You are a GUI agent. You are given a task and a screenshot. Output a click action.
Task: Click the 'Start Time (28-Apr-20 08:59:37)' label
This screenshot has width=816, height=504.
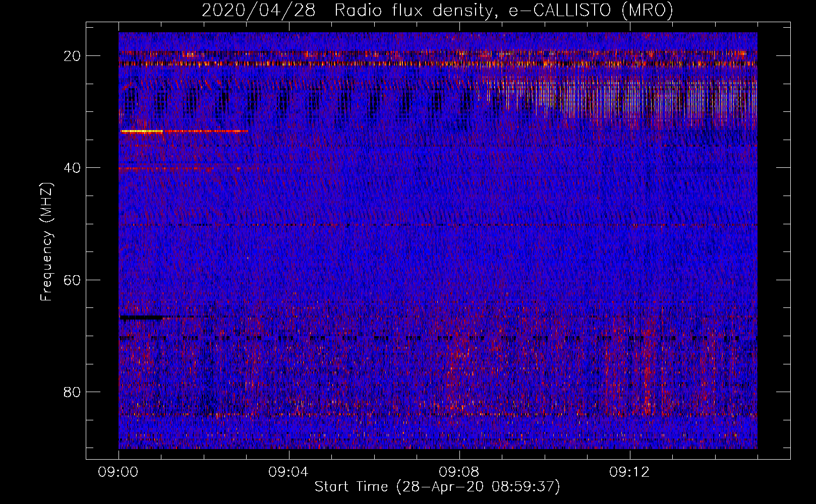[x=437, y=487]
